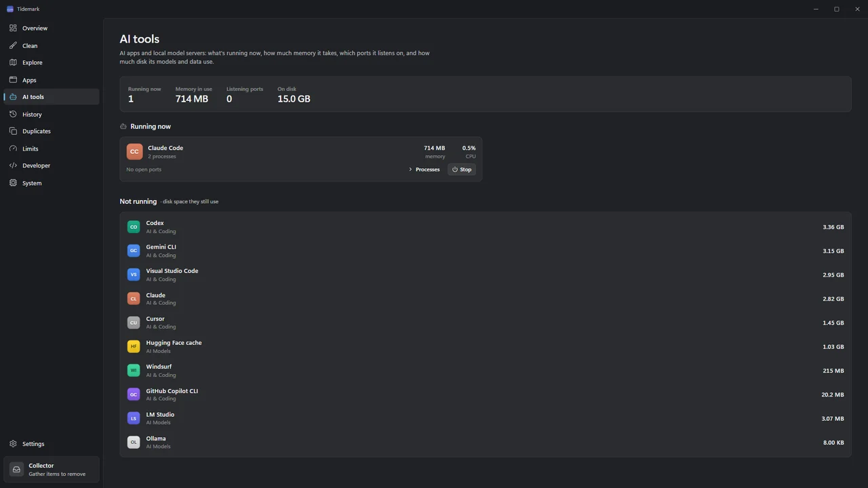The image size is (868, 488).
Task: Click the Ollama OL badge
Action: [134, 442]
